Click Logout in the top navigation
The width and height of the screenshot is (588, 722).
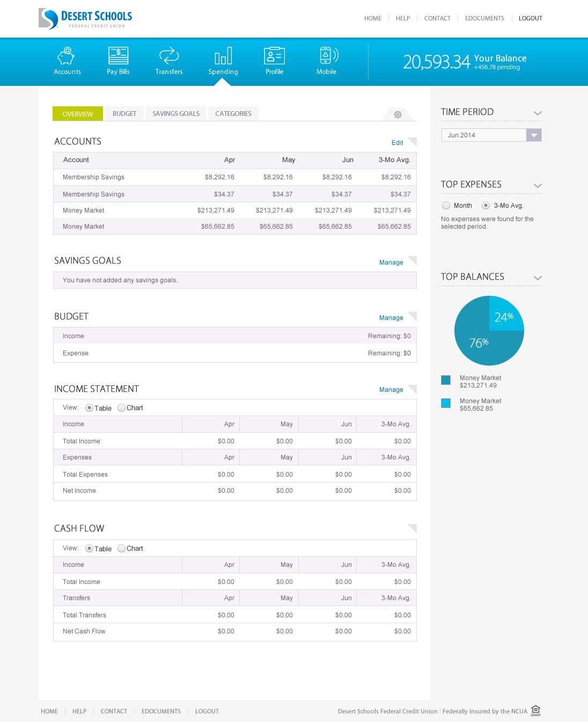pyautogui.click(x=530, y=18)
